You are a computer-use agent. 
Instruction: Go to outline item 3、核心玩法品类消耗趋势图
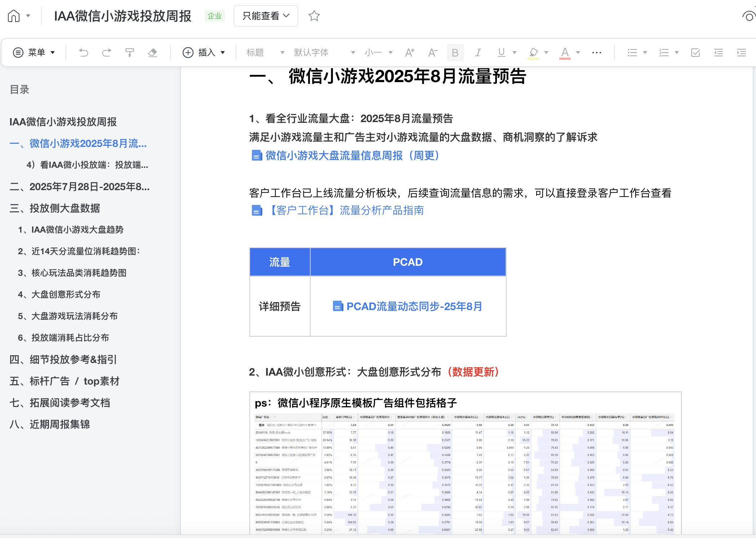pyautogui.click(x=72, y=273)
